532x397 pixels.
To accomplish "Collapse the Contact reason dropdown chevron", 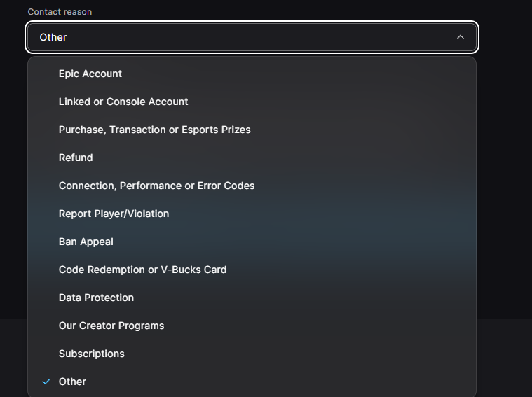I will point(460,37).
